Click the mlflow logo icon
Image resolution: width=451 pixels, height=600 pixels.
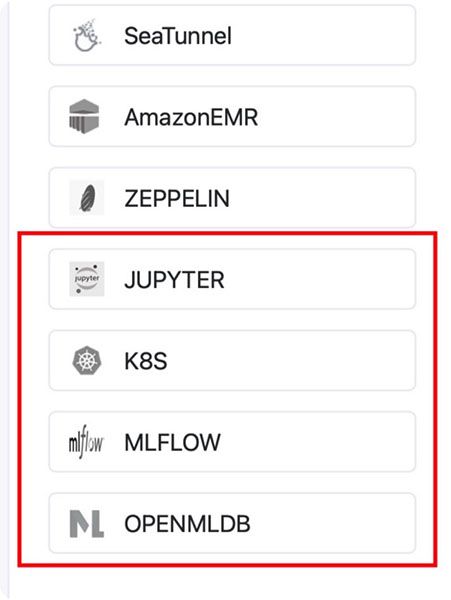[86, 442]
